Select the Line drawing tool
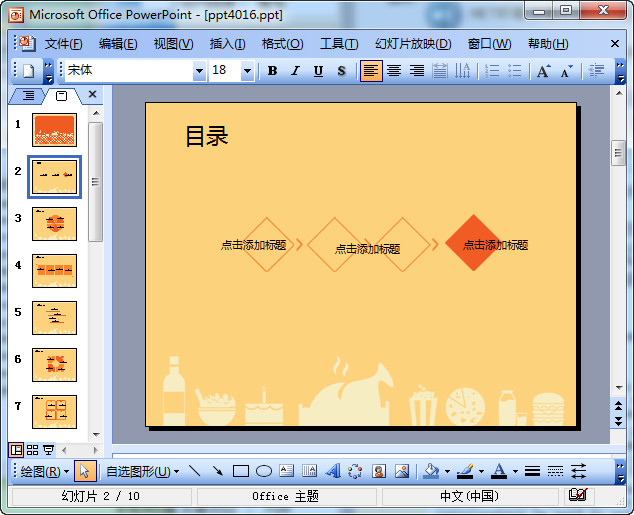Image resolution: width=634 pixels, height=515 pixels. [195, 471]
